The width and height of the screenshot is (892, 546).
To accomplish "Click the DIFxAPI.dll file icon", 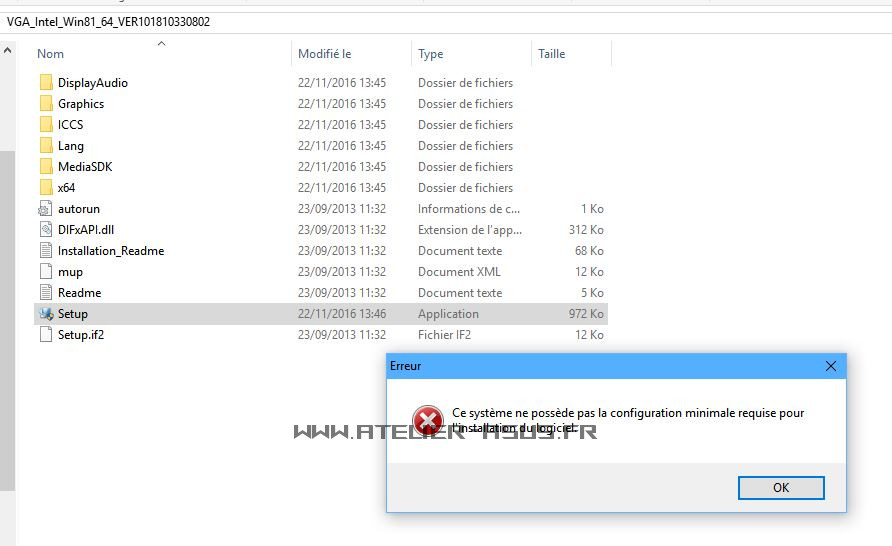I will point(46,230).
